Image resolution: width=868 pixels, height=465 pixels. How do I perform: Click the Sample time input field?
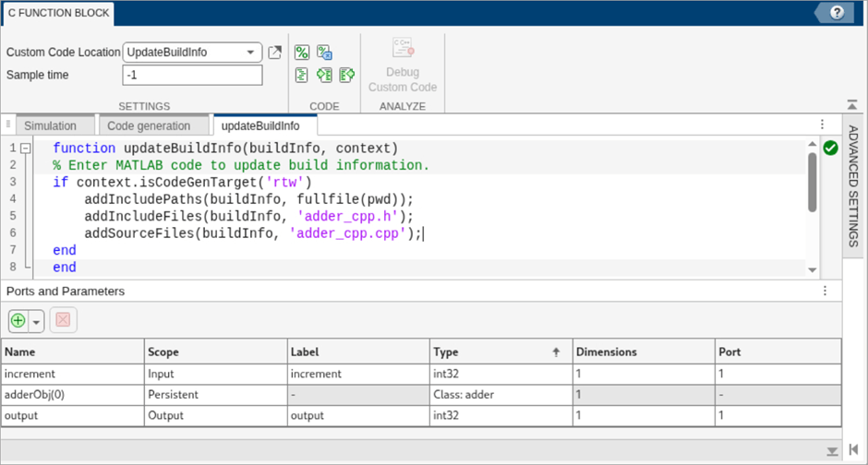[x=192, y=76]
